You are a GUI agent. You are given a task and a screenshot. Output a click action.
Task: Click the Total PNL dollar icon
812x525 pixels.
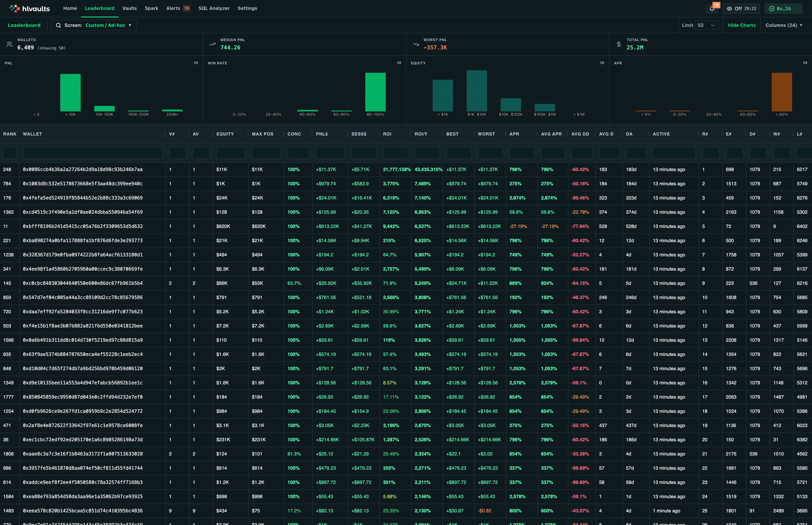tap(619, 44)
